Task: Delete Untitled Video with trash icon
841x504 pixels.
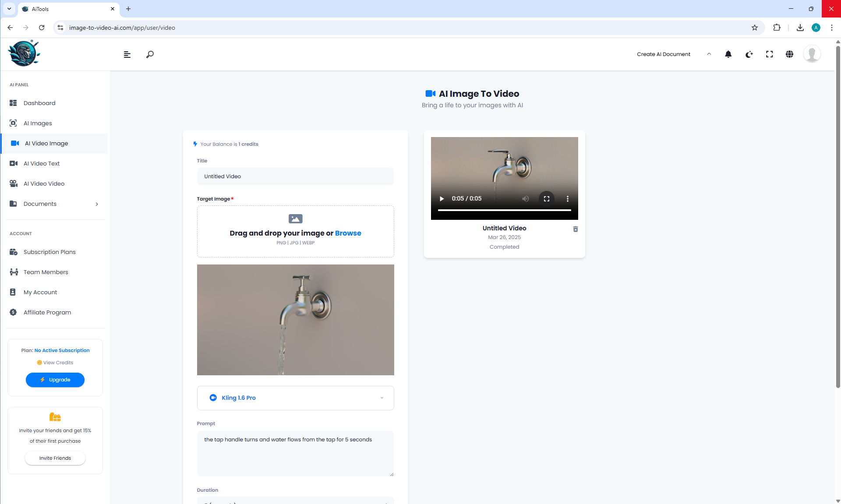Action: pyautogui.click(x=576, y=229)
